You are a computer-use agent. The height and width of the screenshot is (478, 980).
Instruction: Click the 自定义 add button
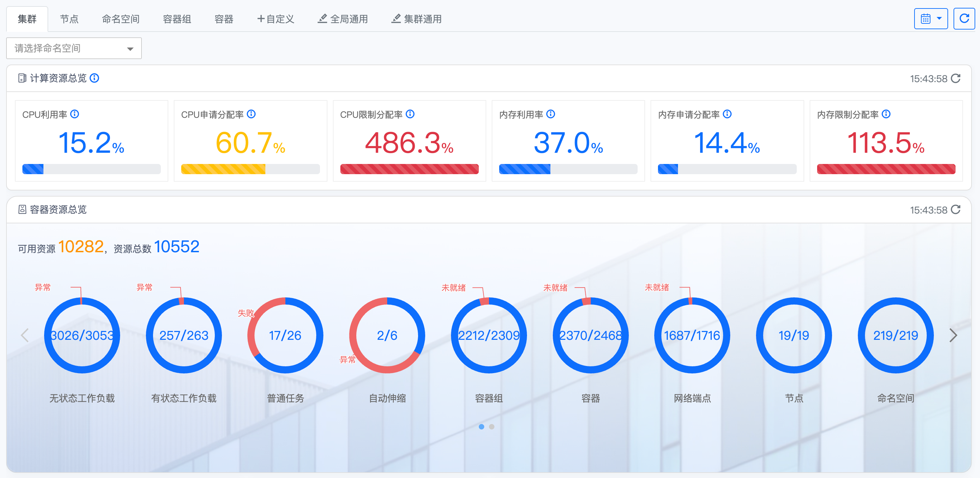276,19
